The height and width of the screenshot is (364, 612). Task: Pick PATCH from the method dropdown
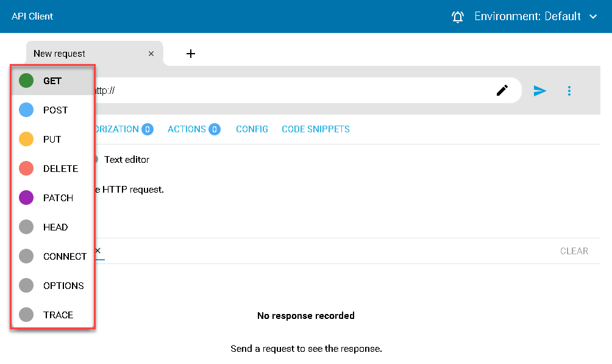tap(52, 198)
